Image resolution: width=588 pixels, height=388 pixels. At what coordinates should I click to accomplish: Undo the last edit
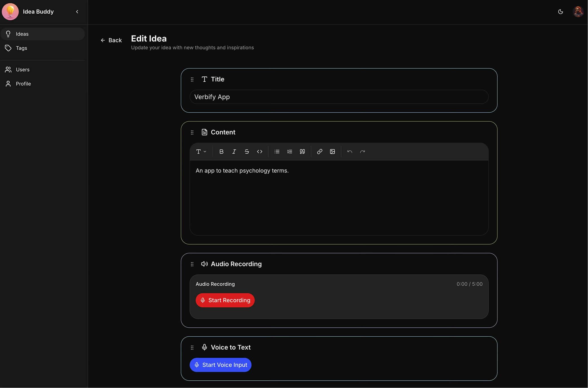pos(350,152)
